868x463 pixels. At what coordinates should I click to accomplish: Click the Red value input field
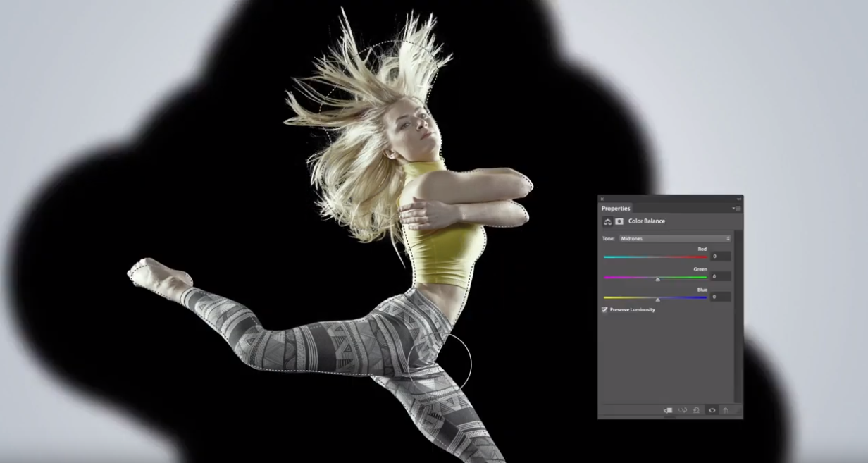pos(720,257)
